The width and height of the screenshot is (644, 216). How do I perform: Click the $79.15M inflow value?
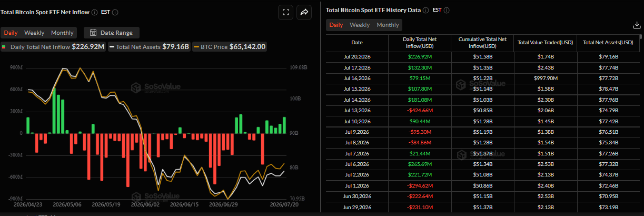(419, 77)
